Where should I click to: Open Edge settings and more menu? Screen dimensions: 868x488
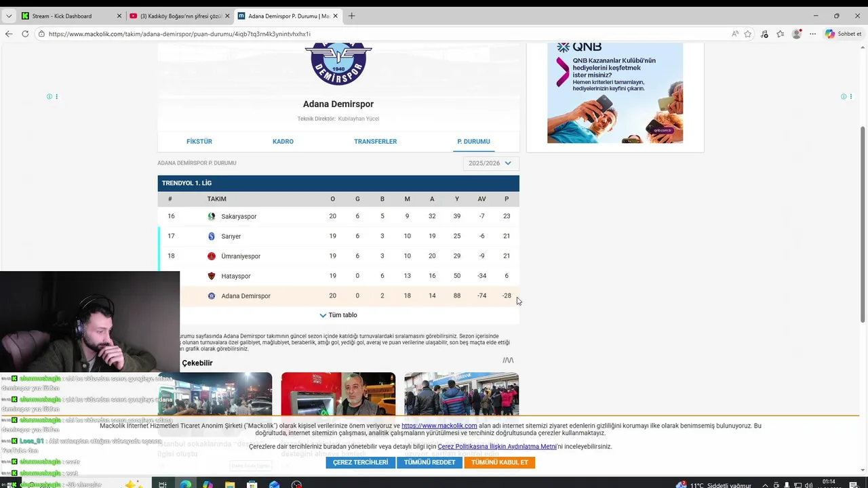(x=812, y=34)
